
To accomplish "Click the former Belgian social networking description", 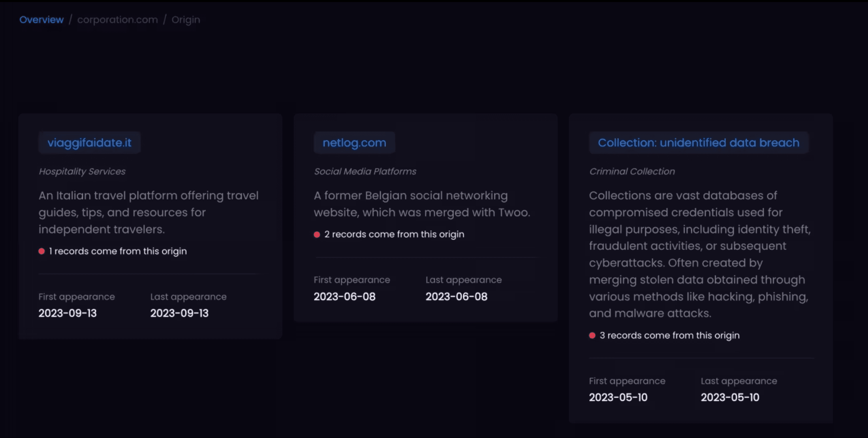I will (422, 204).
